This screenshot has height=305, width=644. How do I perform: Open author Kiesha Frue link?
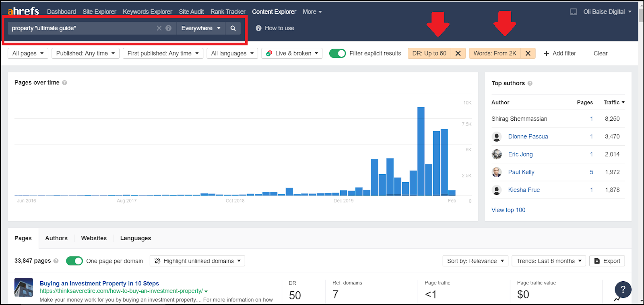pos(524,190)
